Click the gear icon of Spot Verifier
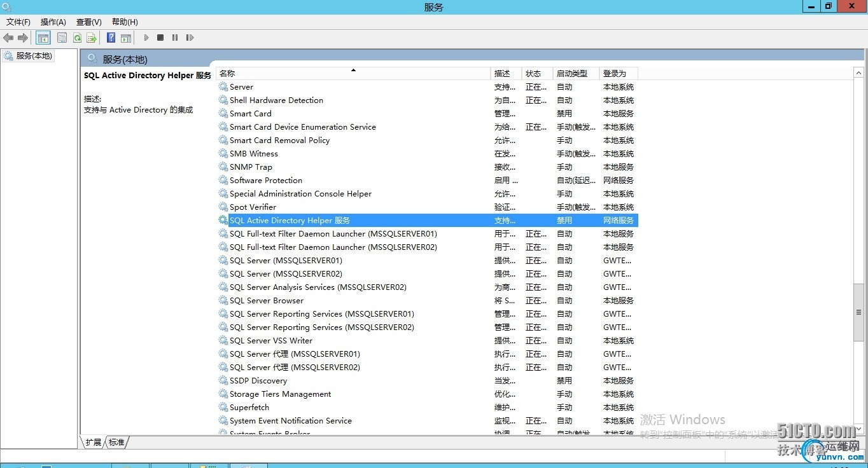The image size is (868, 468). [x=223, y=207]
